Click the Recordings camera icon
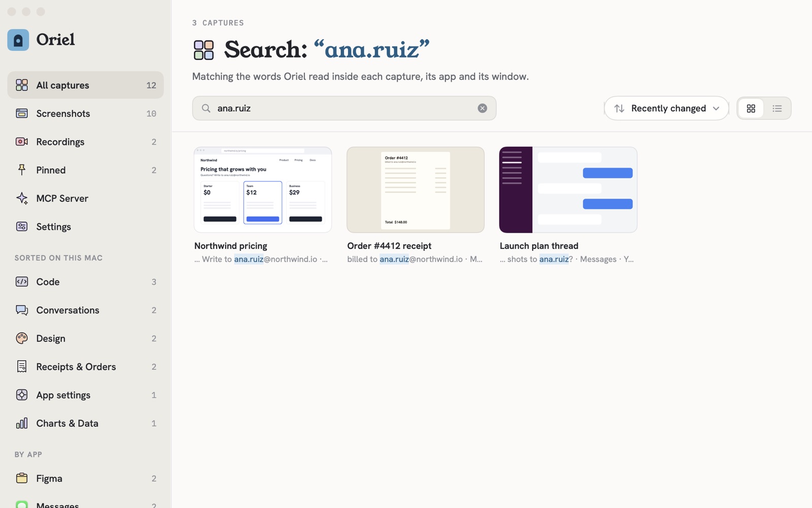The image size is (812, 508). point(22,142)
